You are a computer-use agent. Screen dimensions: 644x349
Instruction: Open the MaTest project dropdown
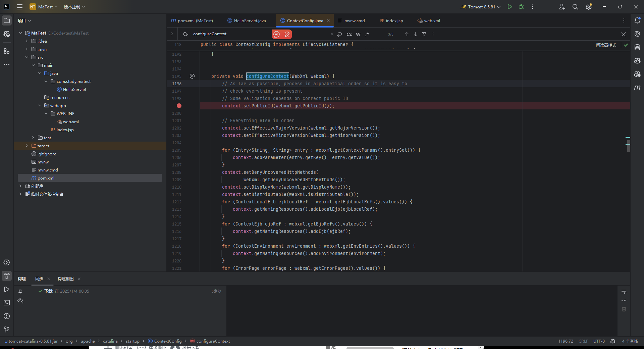pyautogui.click(x=44, y=7)
